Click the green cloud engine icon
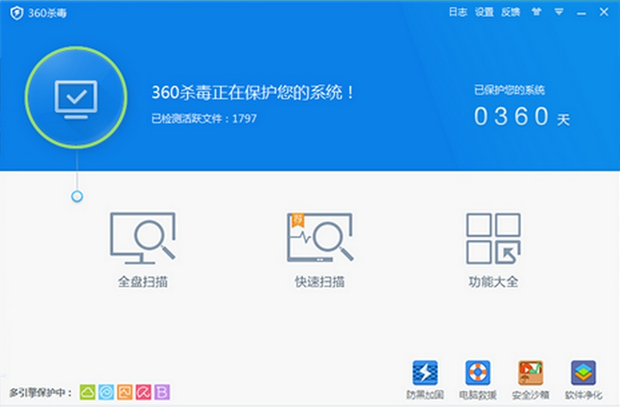Viewport: 620px width, 407px height. (x=87, y=392)
